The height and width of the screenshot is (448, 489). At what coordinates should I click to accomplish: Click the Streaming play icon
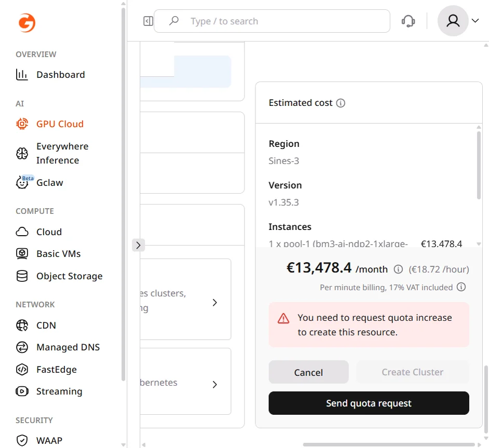[22, 391]
